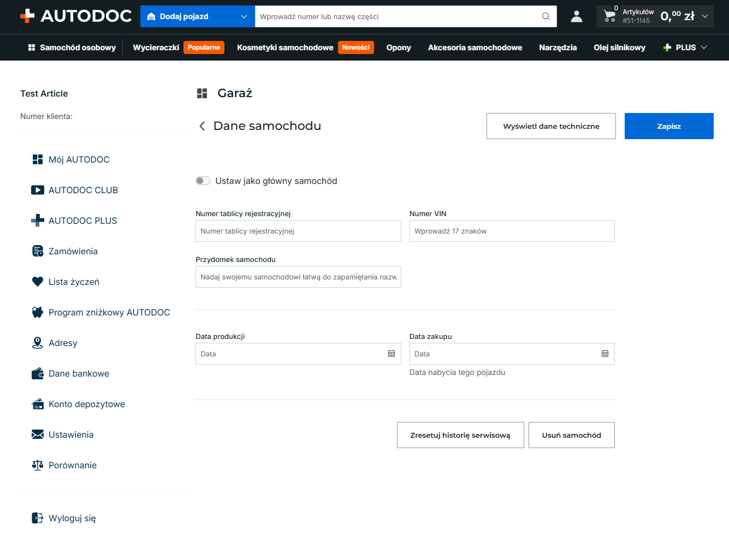Open the Data produkcji calendar icon
The width and height of the screenshot is (729, 560).
click(392, 354)
